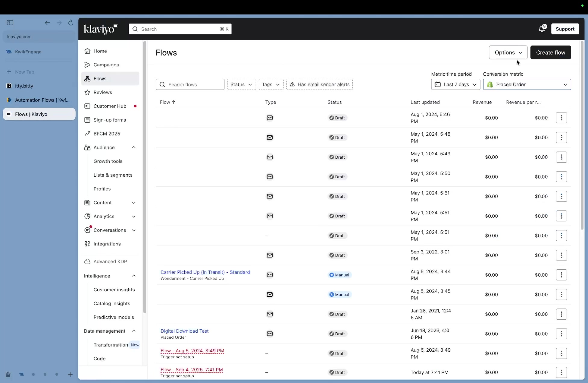Open Integrations in the sidebar
Viewport: 588px width, 383px height.
[x=110, y=244]
